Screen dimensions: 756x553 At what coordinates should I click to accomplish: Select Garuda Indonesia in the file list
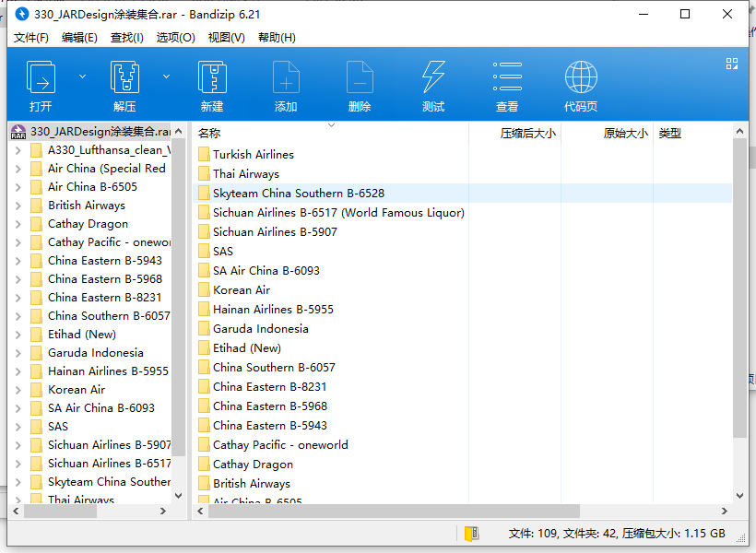(261, 329)
